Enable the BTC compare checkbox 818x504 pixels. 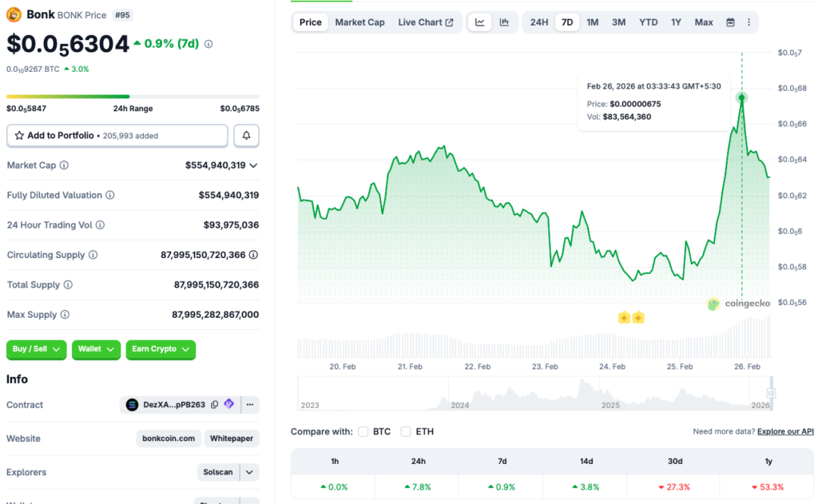(363, 431)
